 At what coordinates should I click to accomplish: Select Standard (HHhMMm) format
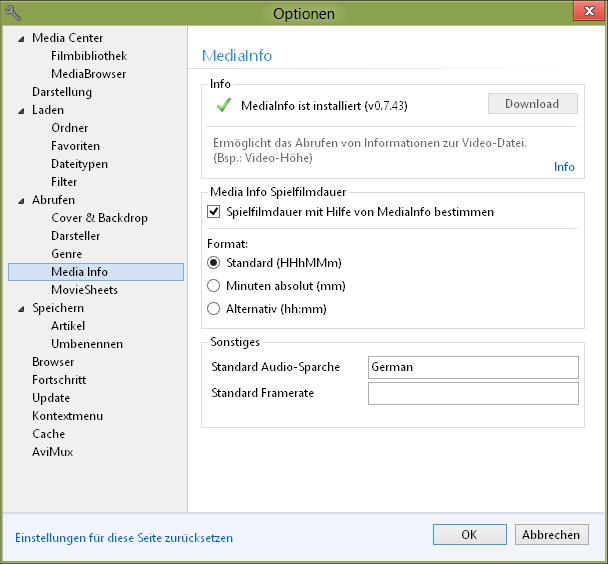tap(214, 263)
